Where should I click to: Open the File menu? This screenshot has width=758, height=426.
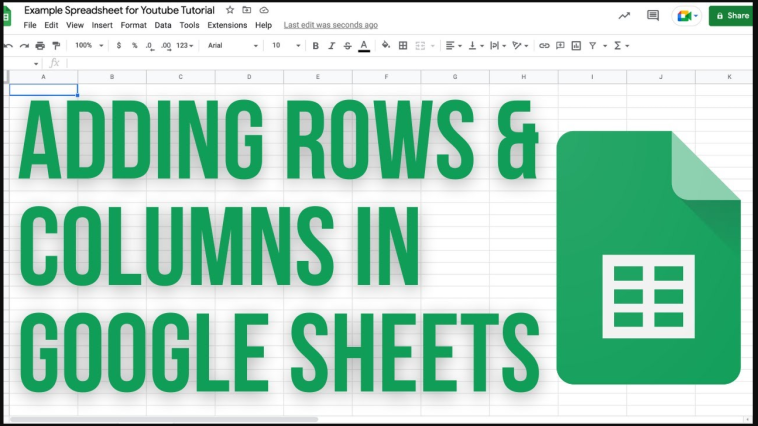click(30, 25)
